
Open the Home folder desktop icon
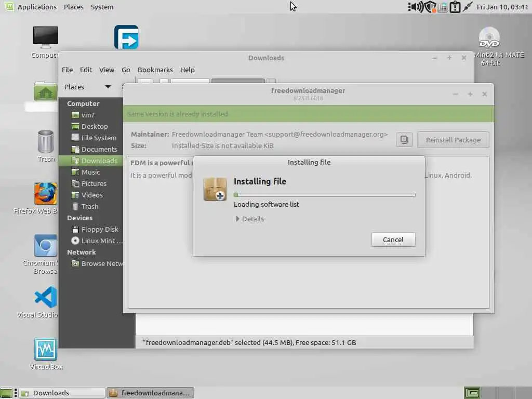pyautogui.click(x=46, y=91)
